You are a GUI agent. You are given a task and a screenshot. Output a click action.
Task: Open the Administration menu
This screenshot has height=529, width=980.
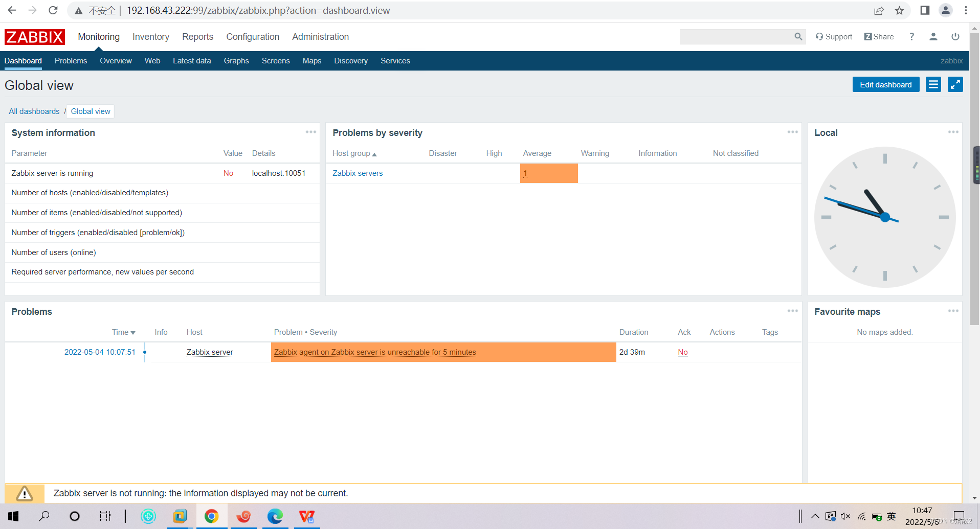tap(320, 36)
